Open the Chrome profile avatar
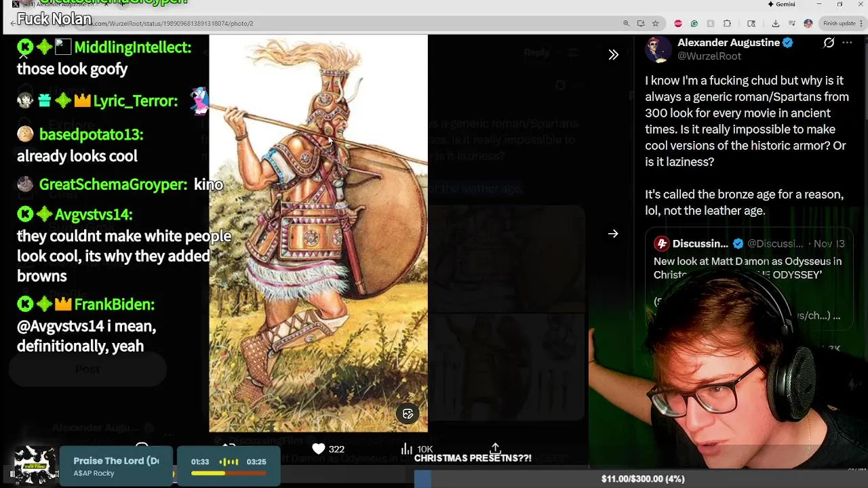Screen dimensions: 868x488 click(x=808, y=23)
